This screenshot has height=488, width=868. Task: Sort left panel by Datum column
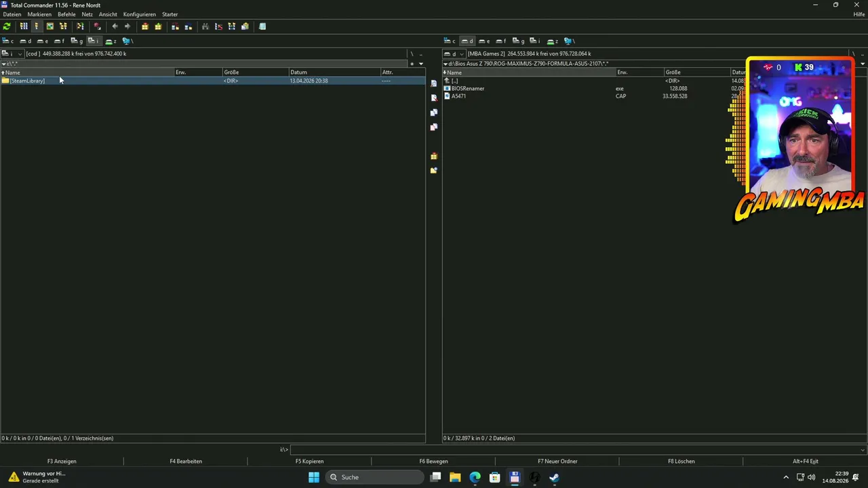pyautogui.click(x=335, y=72)
